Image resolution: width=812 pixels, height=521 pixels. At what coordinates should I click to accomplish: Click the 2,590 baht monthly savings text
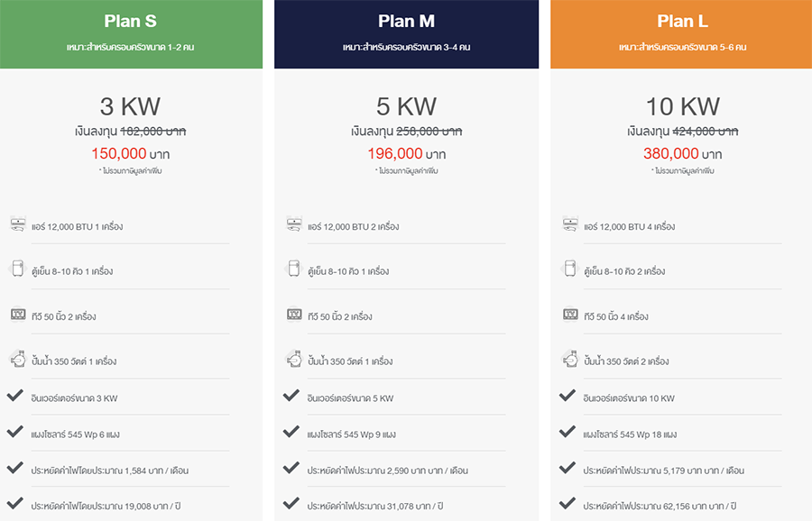coord(387,471)
